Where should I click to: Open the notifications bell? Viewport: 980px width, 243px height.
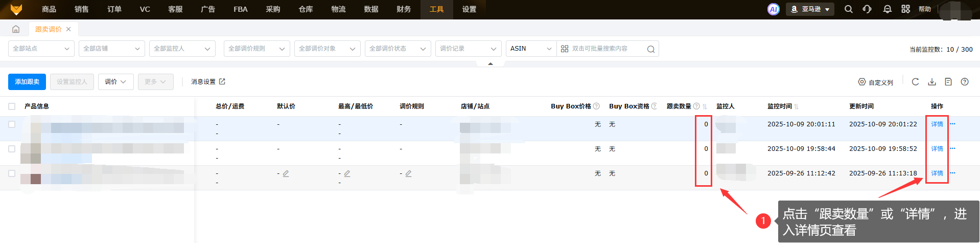[887, 9]
